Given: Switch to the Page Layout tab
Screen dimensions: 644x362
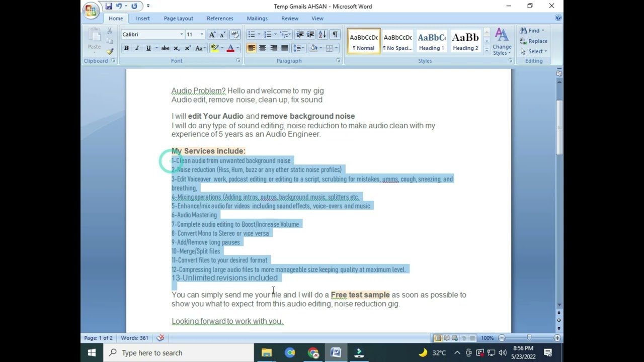Looking at the screenshot, I should pyautogui.click(x=178, y=19).
